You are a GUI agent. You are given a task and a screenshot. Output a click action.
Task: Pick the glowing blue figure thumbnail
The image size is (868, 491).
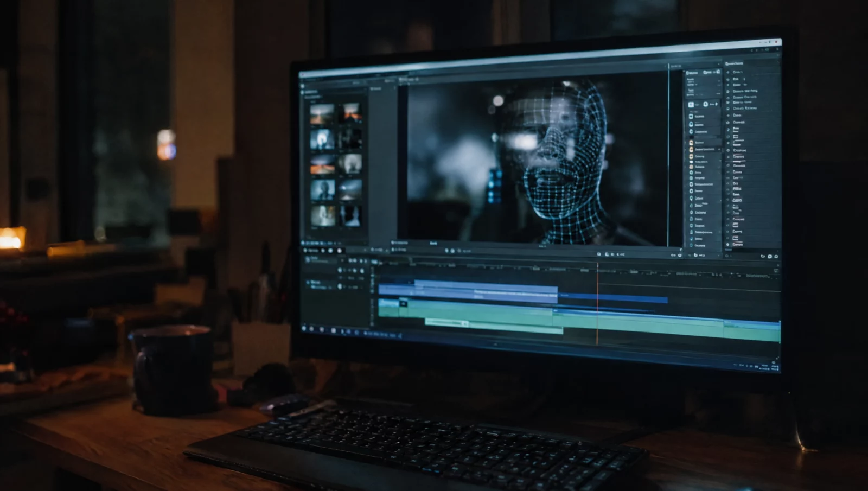pos(322,139)
